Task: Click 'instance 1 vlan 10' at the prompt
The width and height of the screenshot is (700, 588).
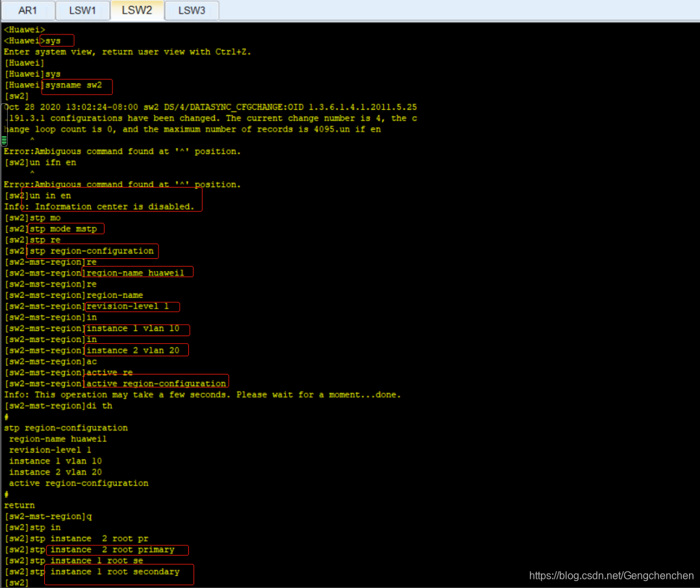Action: 133,329
